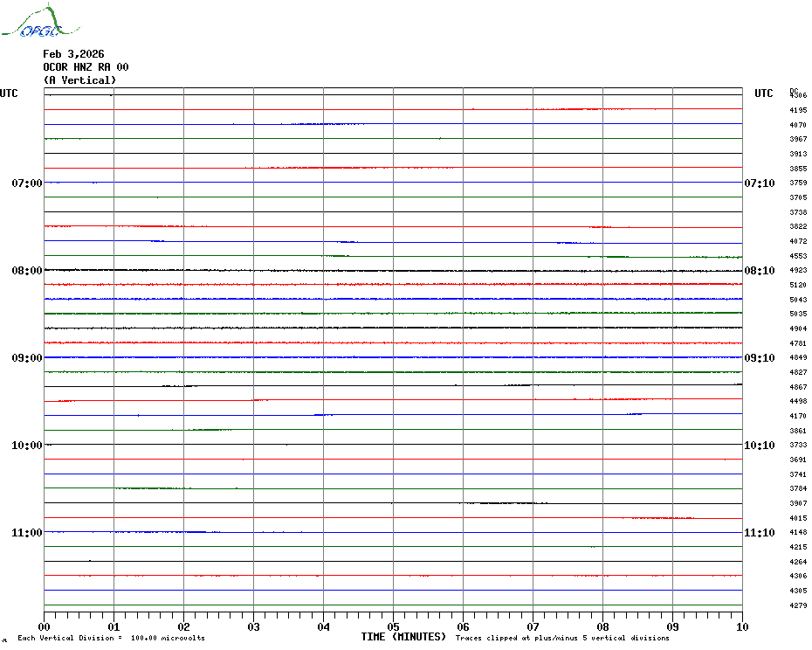Click the '11:00' time label
The width and height of the screenshot is (812, 650).
click(27, 533)
